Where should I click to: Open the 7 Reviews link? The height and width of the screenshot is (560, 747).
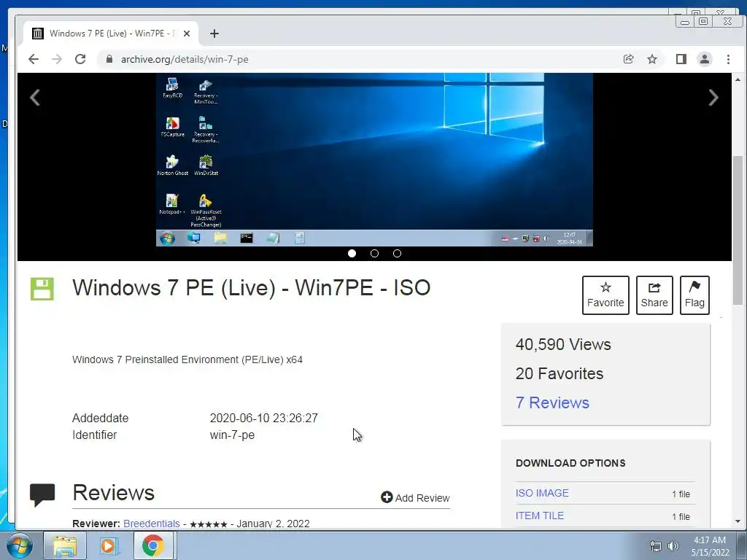coord(552,402)
